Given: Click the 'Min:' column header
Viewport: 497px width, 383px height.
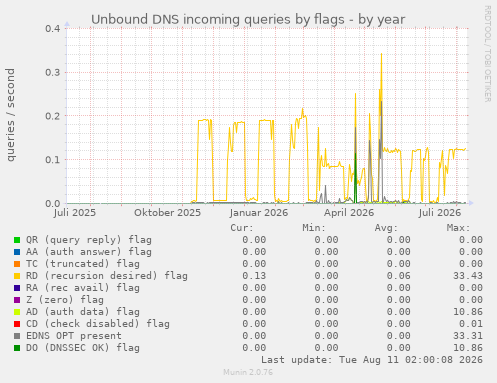Looking at the screenshot, I should 314,228.
